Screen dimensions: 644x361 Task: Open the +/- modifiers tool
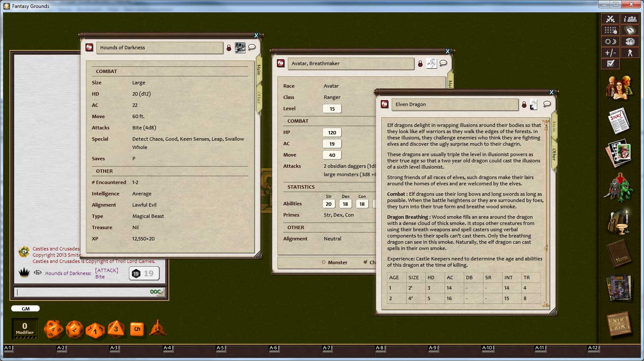(610, 53)
